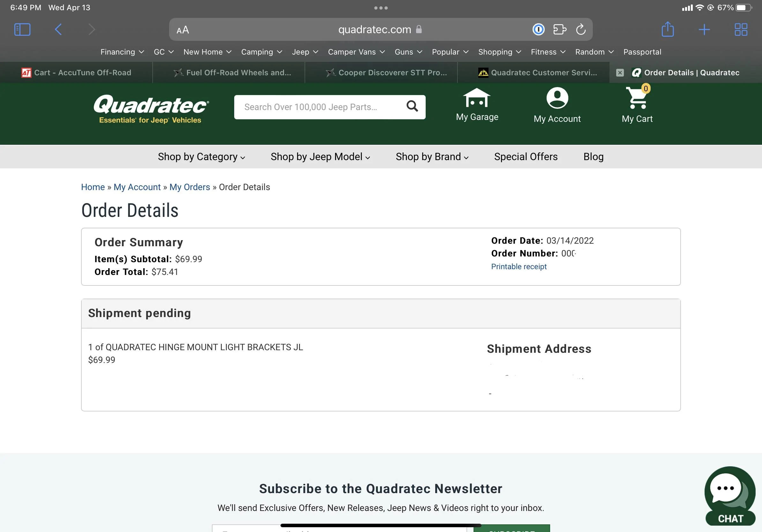This screenshot has width=762, height=532.
Task: Tap the battery status indicator
Action: coord(743,8)
